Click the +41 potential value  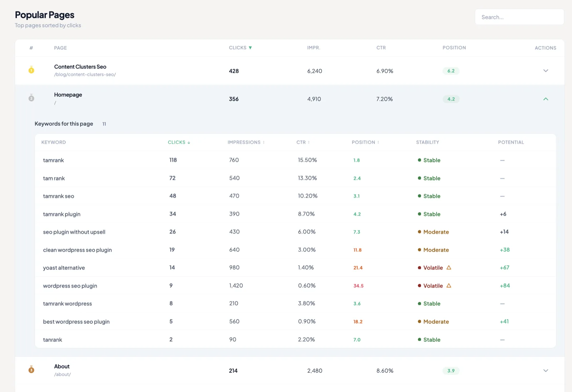point(504,321)
